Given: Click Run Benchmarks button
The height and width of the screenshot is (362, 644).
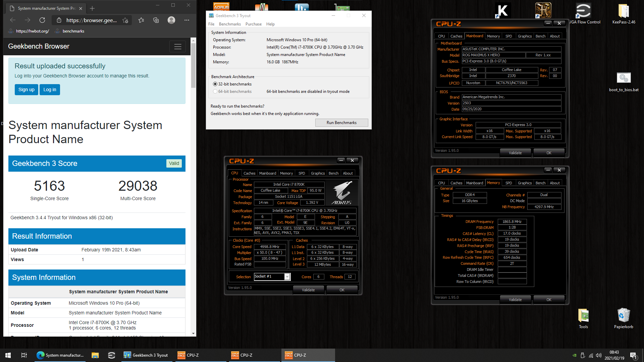Looking at the screenshot, I should (x=341, y=123).
